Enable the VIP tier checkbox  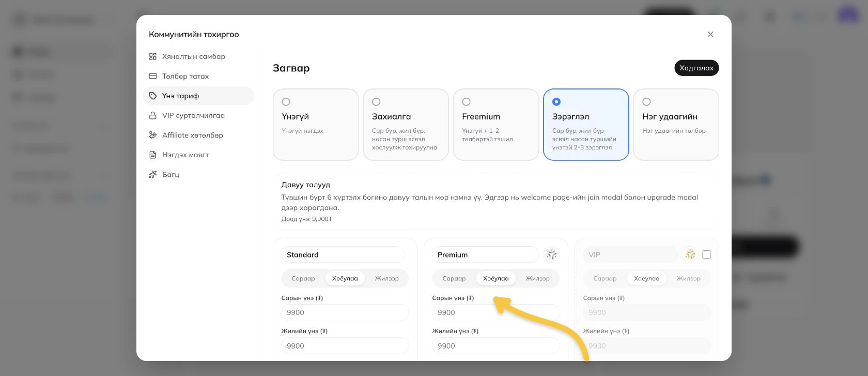tap(707, 254)
